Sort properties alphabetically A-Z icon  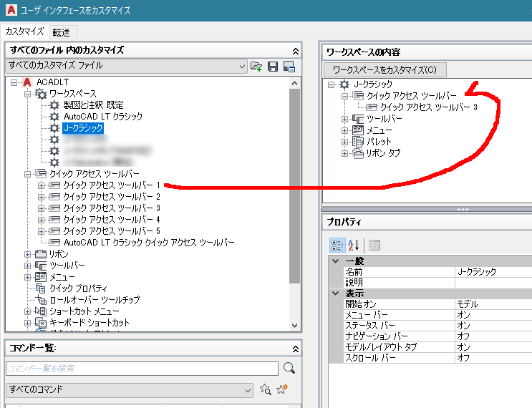[x=353, y=245]
